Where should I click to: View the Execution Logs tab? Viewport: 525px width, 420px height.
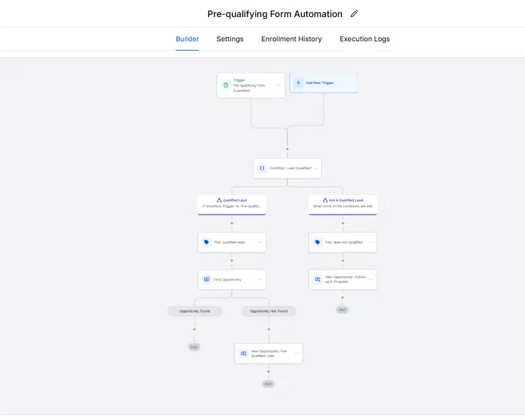[364, 39]
